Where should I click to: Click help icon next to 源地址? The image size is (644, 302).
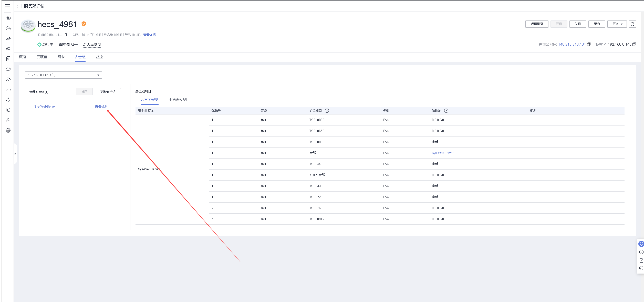pos(446,111)
